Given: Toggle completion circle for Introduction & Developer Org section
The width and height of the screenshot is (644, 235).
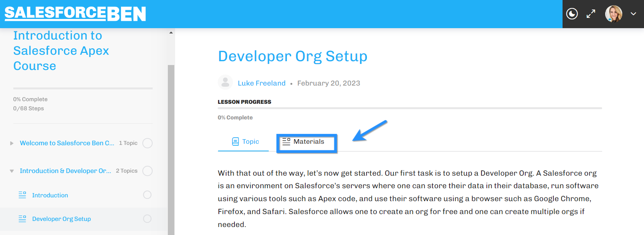Looking at the screenshot, I should tap(147, 171).
